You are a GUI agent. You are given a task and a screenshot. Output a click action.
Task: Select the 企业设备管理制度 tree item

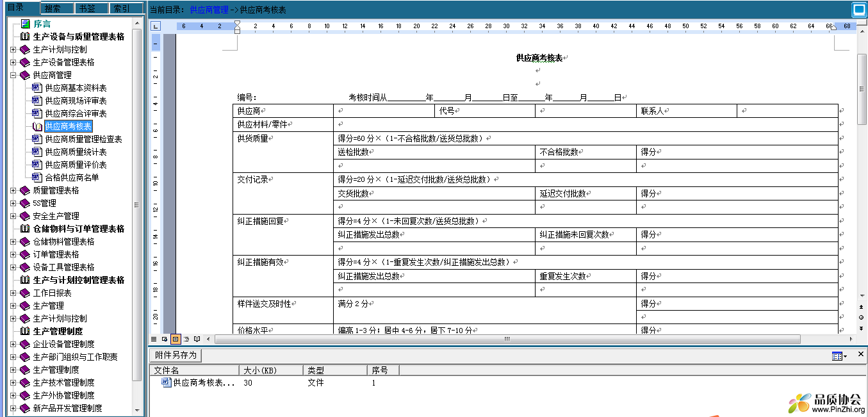(x=63, y=344)
